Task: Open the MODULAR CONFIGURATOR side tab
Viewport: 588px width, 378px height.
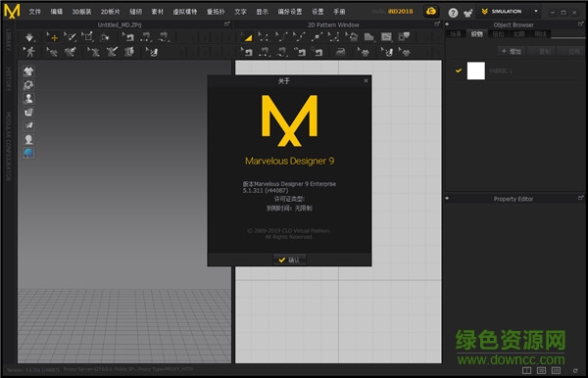Action: [8, 146]
